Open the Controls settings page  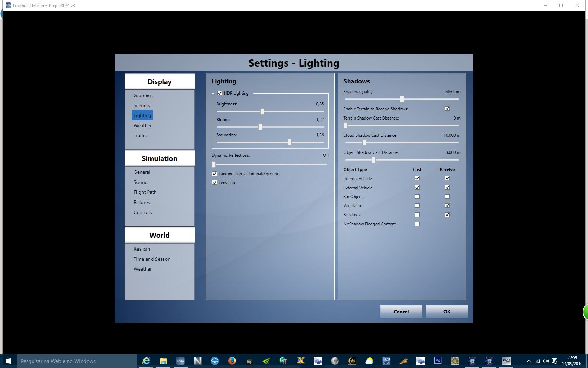click(142, 212)
